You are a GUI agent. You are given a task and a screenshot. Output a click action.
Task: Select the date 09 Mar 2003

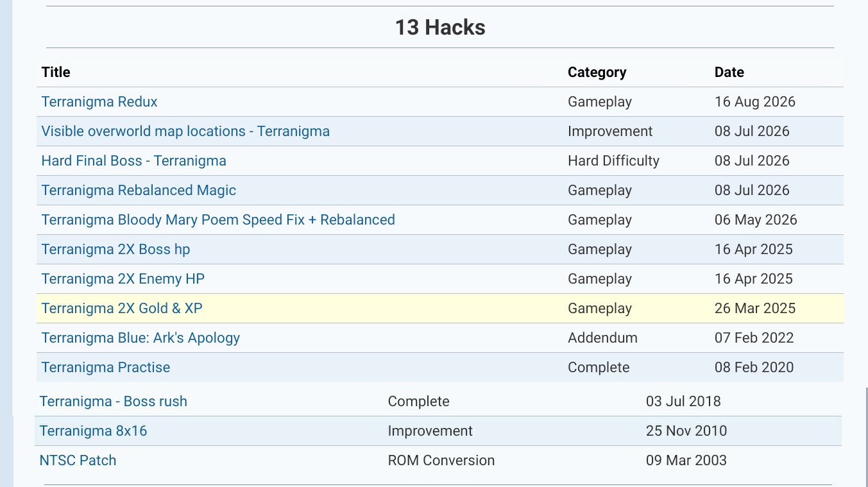pos(686,460)
